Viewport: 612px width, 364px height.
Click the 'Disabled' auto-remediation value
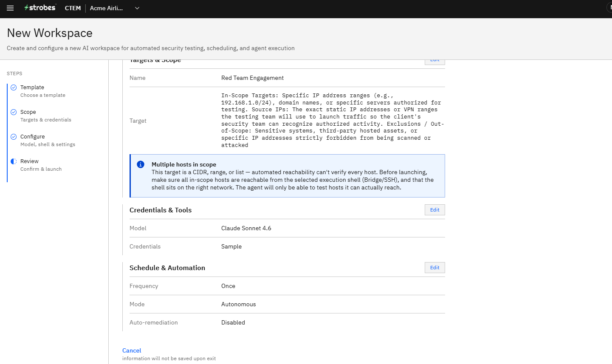point(233,322)
